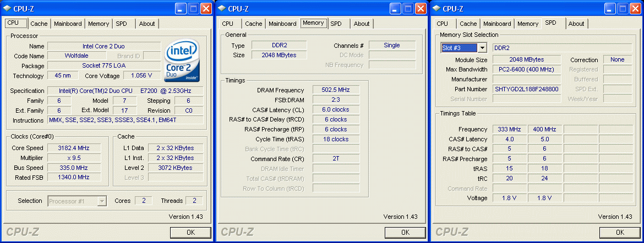This screenshot has height=243, width=644.
Task: Open Cache tab in the left window
Action: pyautogui.click(x=39, y=24)
